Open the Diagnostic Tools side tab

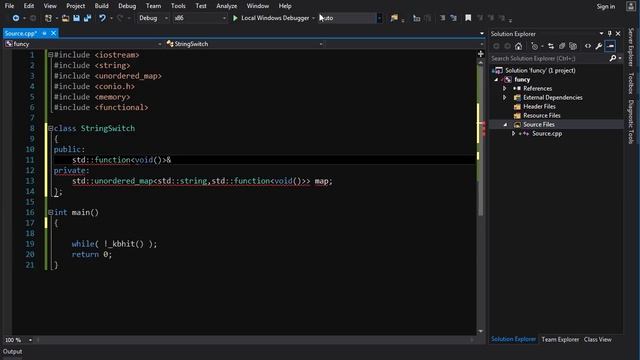click(x=631, y=122)
